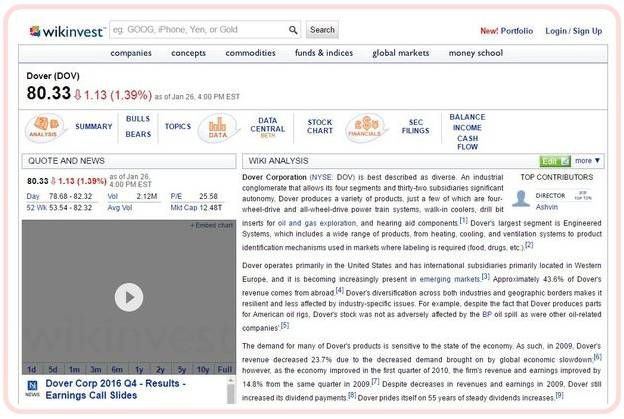The height and width of the screenshot is (419, 624).
Task: Click the news source icon beside Dover headline
Action: (33, 388)
